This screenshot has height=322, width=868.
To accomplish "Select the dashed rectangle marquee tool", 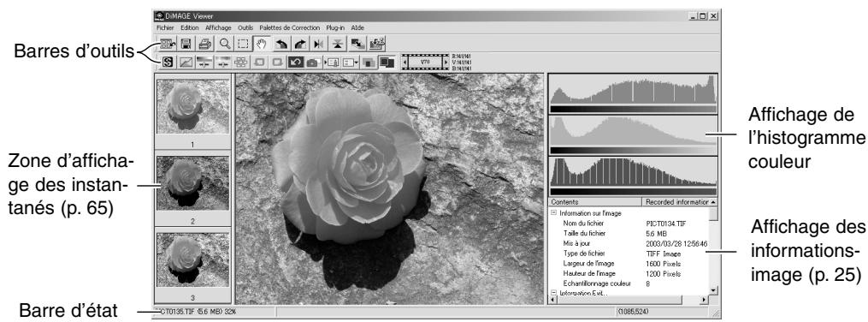I will (x=243, y=43).
